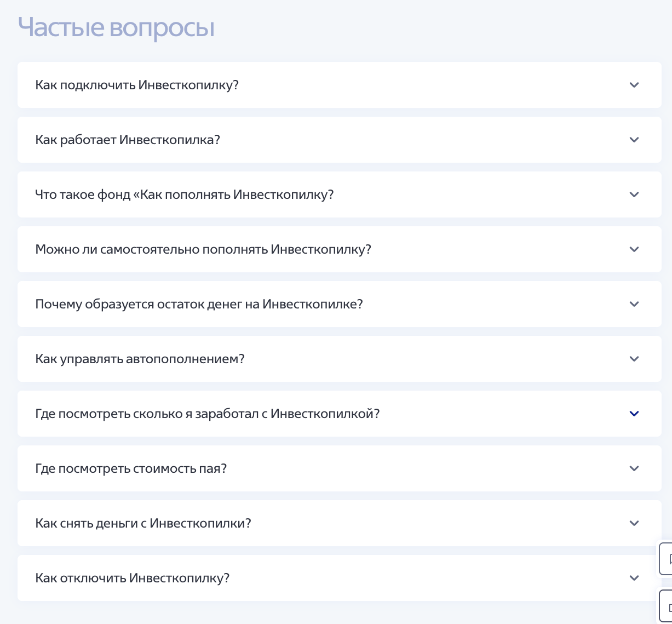Click the "Частые вопросы" section heading
672x624 pixels.
point(116,27)
